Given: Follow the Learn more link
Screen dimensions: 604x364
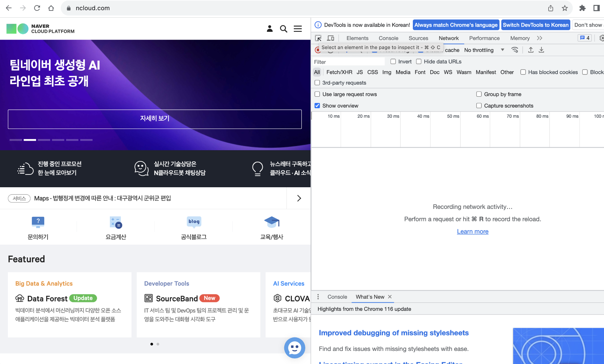Looking at the screenshot, I should [x=473, y=232].
